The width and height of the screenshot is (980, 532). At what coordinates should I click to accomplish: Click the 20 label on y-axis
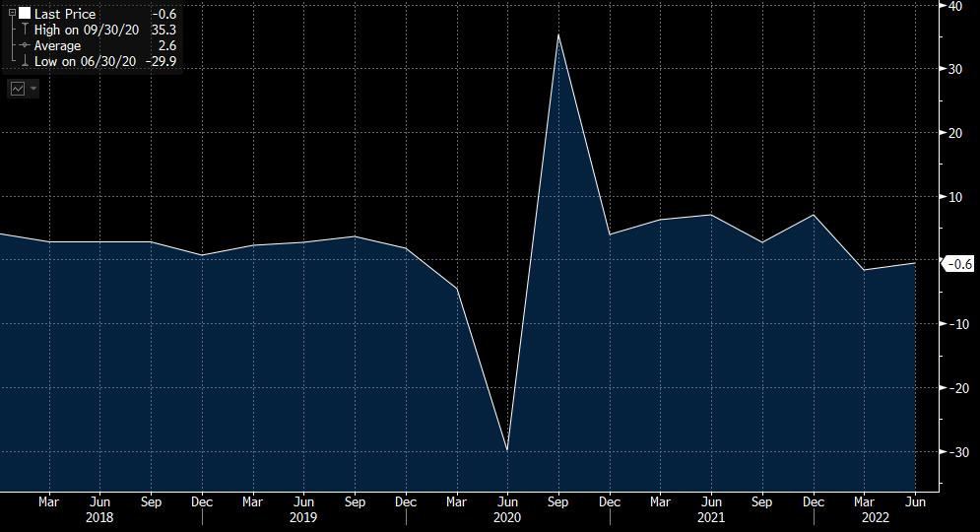coord(955,133)
